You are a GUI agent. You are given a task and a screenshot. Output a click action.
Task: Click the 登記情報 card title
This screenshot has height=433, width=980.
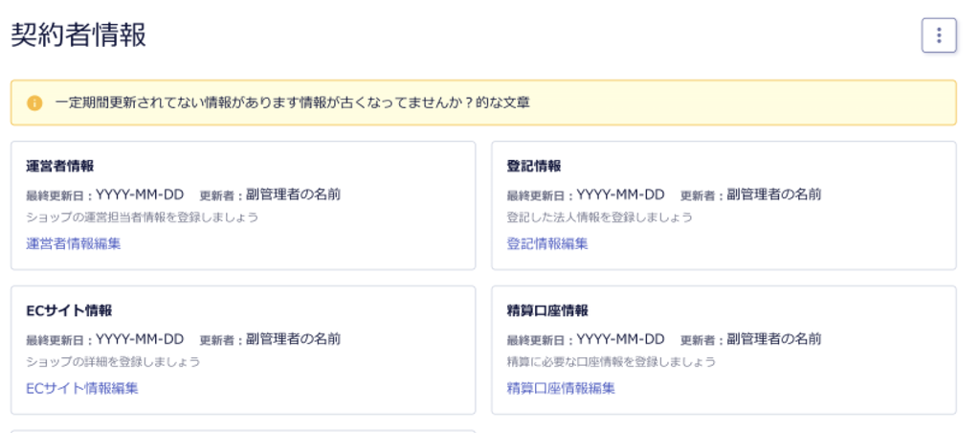(534, 166)
